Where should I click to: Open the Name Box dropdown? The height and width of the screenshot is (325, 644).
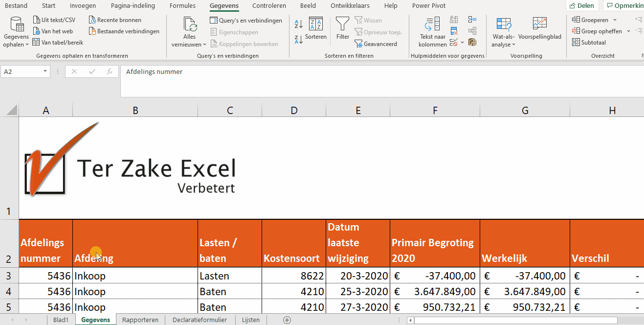click(45, 71)
